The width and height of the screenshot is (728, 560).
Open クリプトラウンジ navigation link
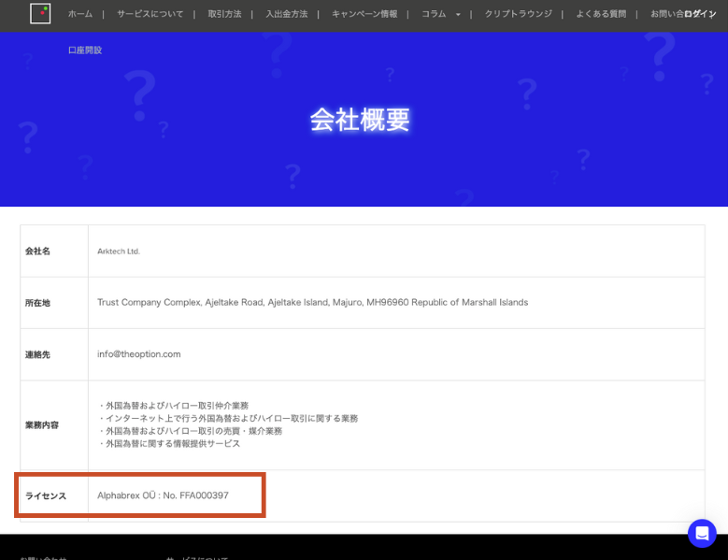click(518, 14)
